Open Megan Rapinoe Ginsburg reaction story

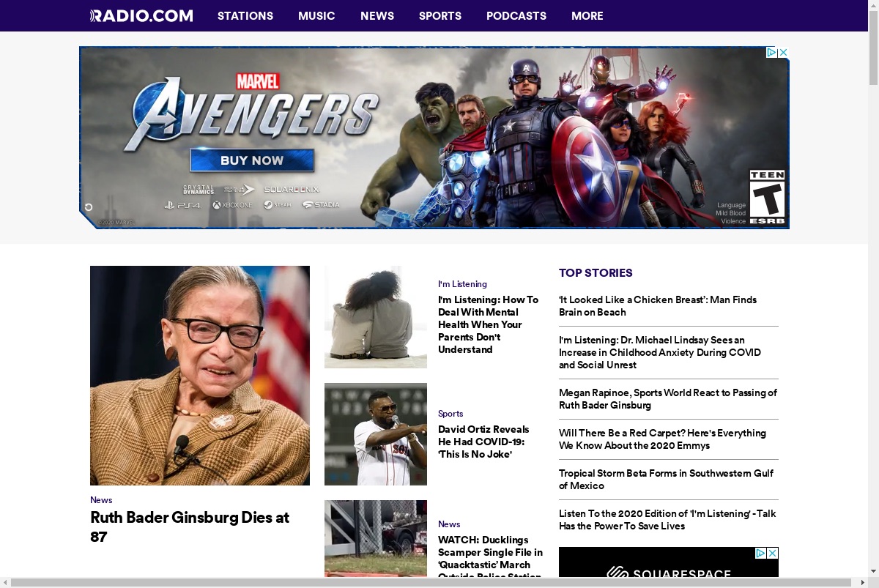pyautogui.click(x=668, y=398)
